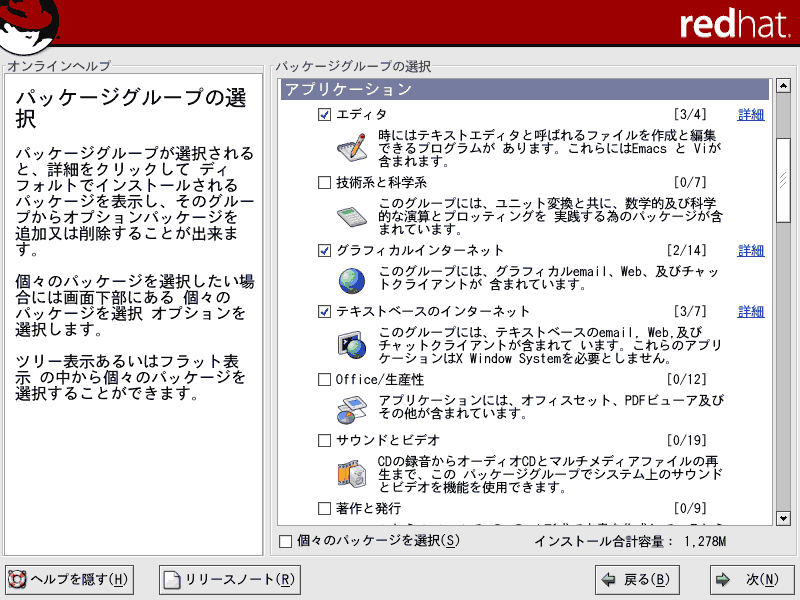Click the redhat wordmark in the header

(x=735, y=24)
